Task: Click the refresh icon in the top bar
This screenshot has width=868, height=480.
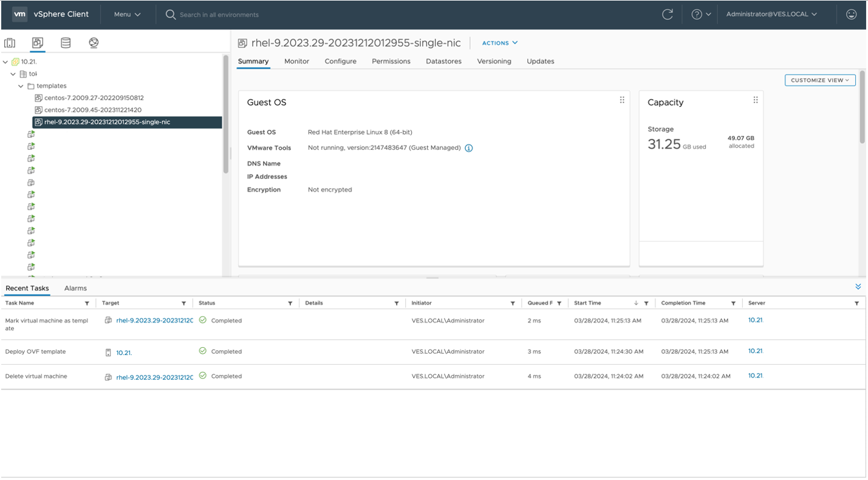Action: (667, 14)
